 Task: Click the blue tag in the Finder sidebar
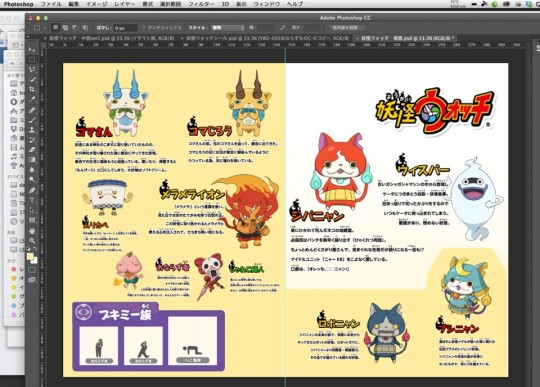click(x=14, y=305)
